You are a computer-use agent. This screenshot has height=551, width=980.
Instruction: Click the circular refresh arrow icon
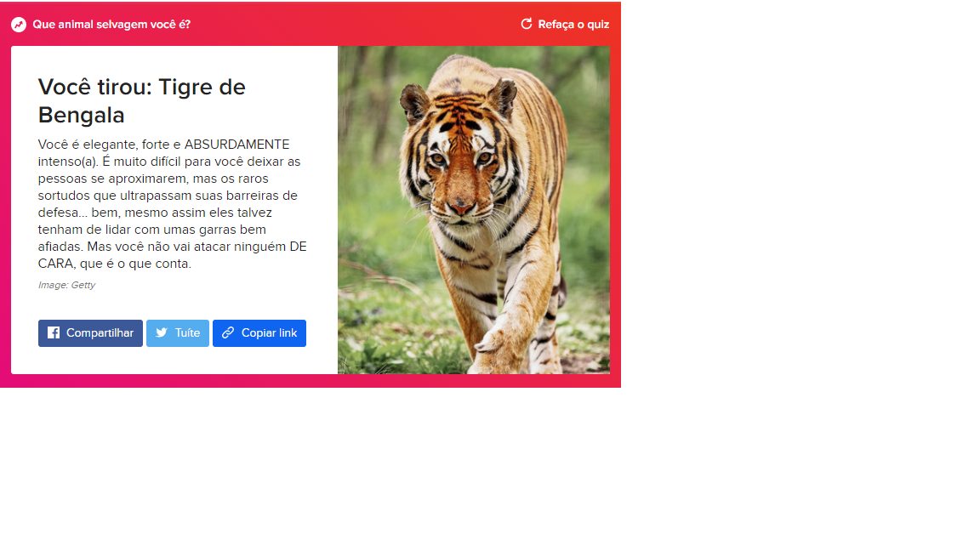coord(527,24)
